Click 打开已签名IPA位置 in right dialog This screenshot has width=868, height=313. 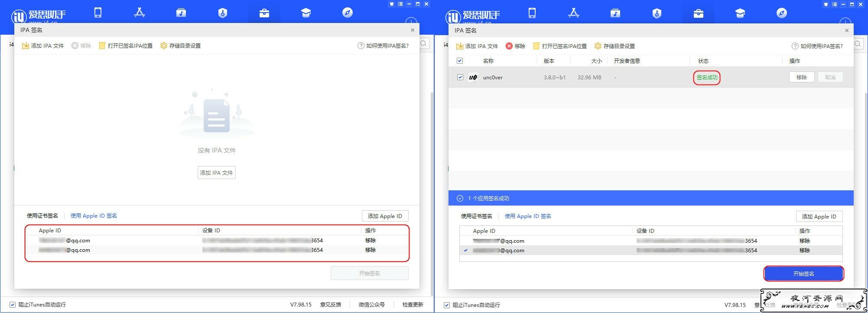[x=560, y=46]
